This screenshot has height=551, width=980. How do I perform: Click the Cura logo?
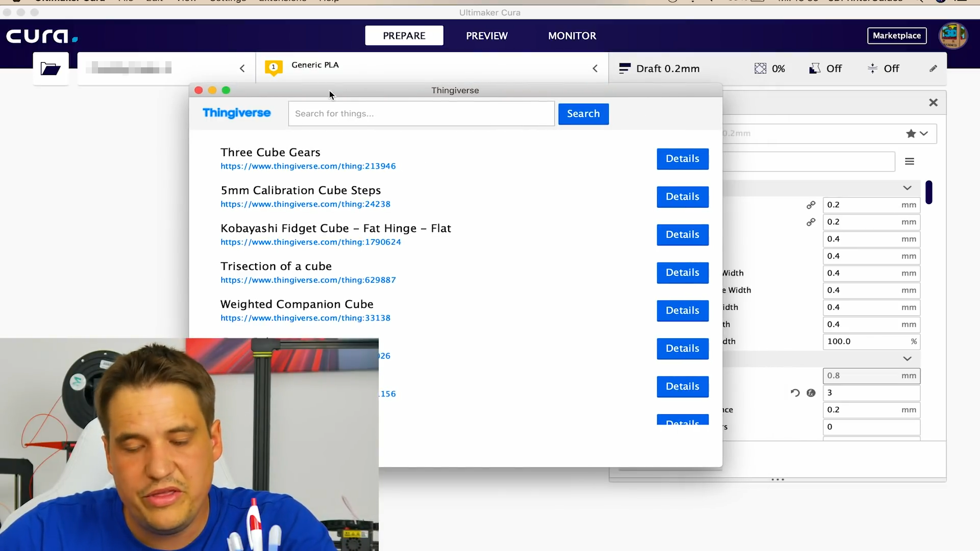click(42, 36)
